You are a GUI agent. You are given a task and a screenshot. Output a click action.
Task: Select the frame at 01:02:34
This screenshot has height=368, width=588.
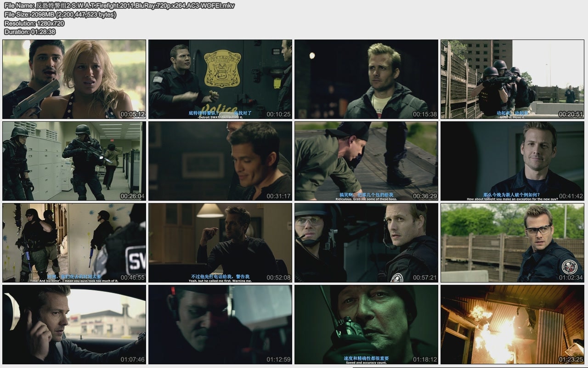[512, 243]
